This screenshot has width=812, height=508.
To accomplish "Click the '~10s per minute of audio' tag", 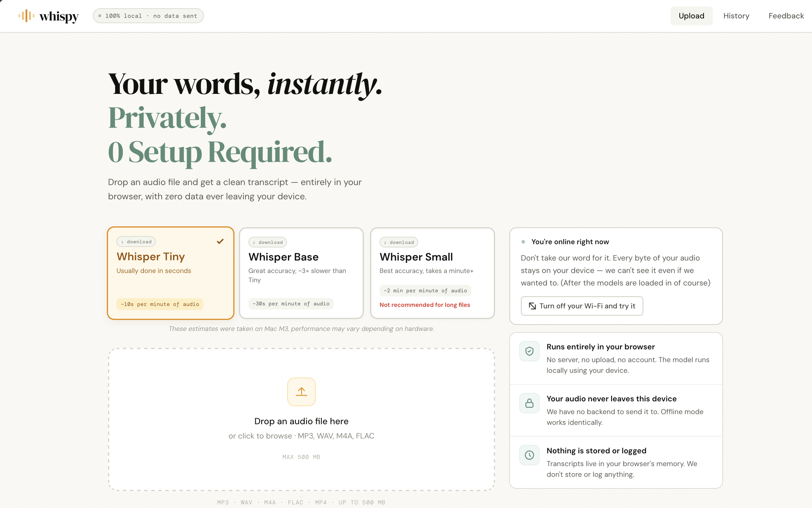I will 160,304.
